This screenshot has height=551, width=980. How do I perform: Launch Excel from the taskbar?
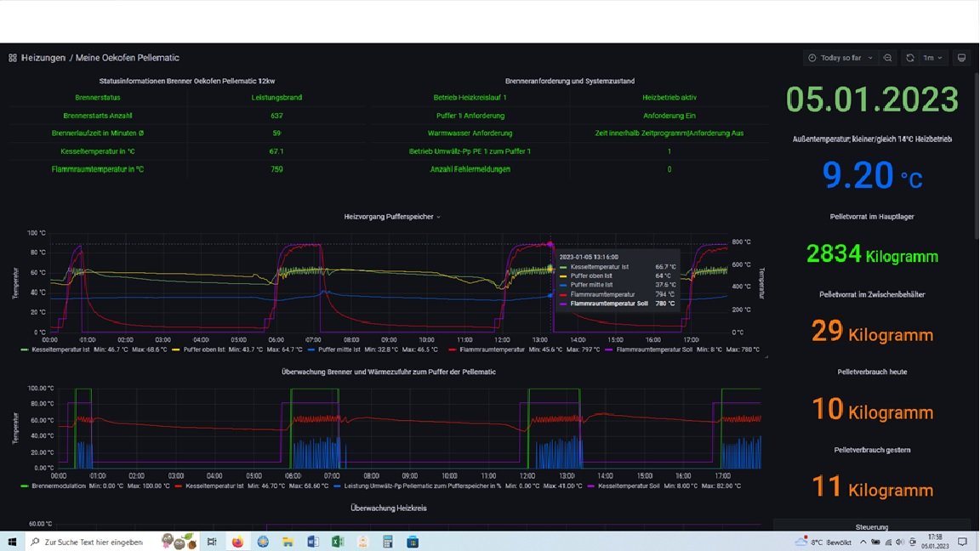coord(337,542)
